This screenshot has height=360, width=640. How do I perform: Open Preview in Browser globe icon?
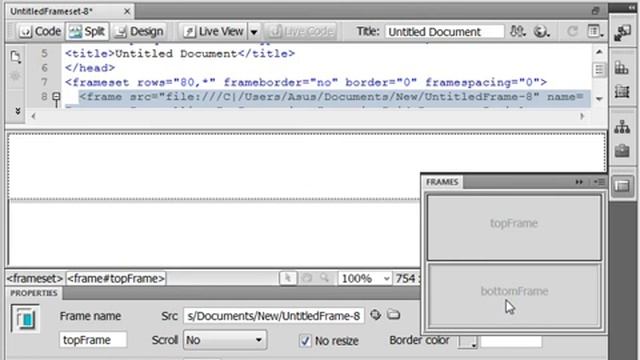[x=541, y=31]
